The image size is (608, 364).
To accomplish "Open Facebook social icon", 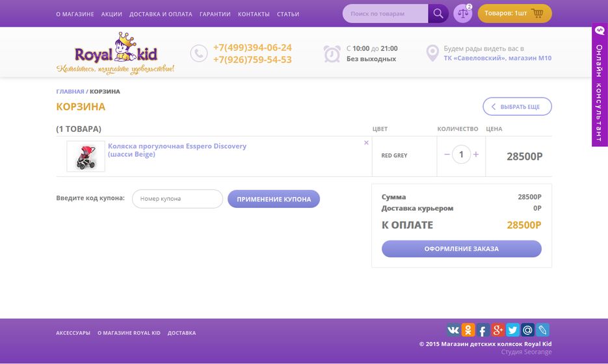I will point(482,330).
